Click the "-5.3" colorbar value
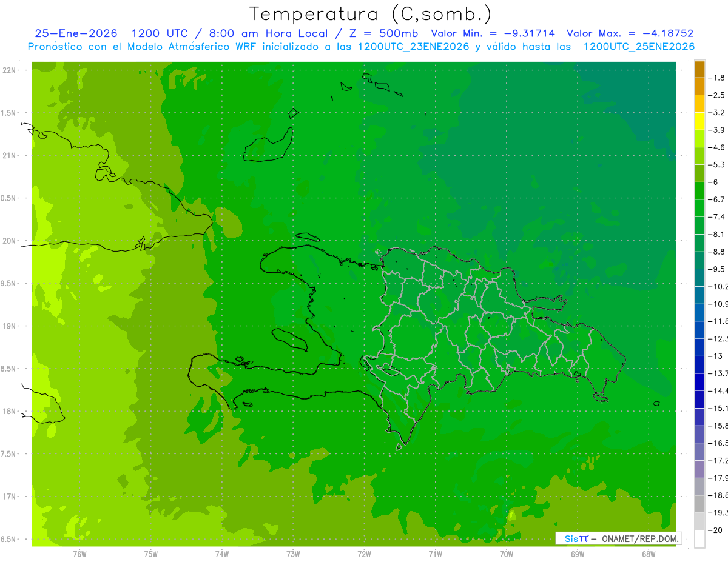Viewport: 728px width, 562px height. point(717,165)
